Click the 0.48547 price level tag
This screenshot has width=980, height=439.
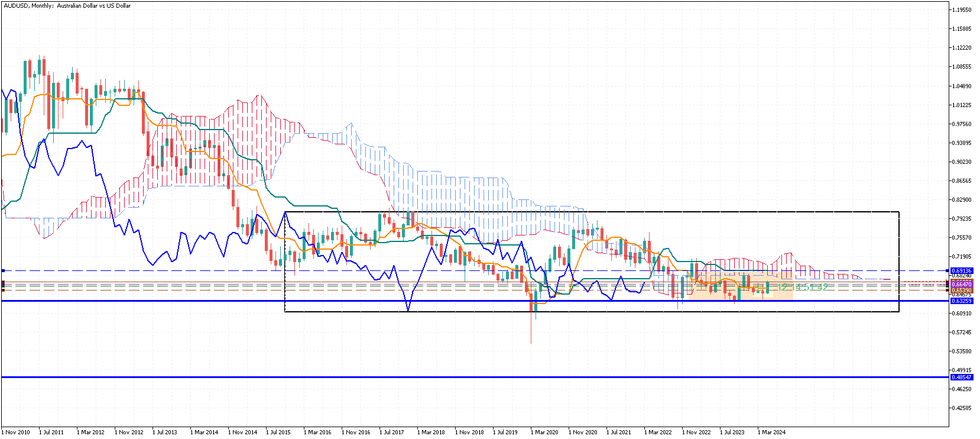pos(962,377)
